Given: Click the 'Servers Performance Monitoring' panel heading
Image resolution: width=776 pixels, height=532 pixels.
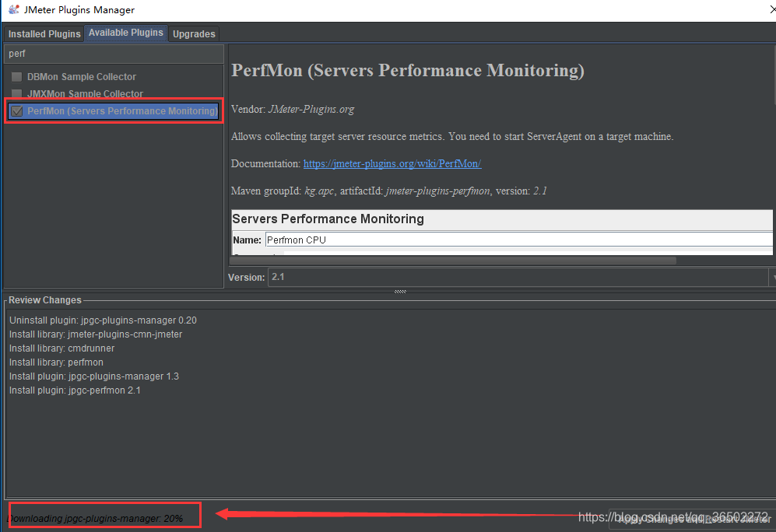Looking at the screenshot, I should pos(328,219).
